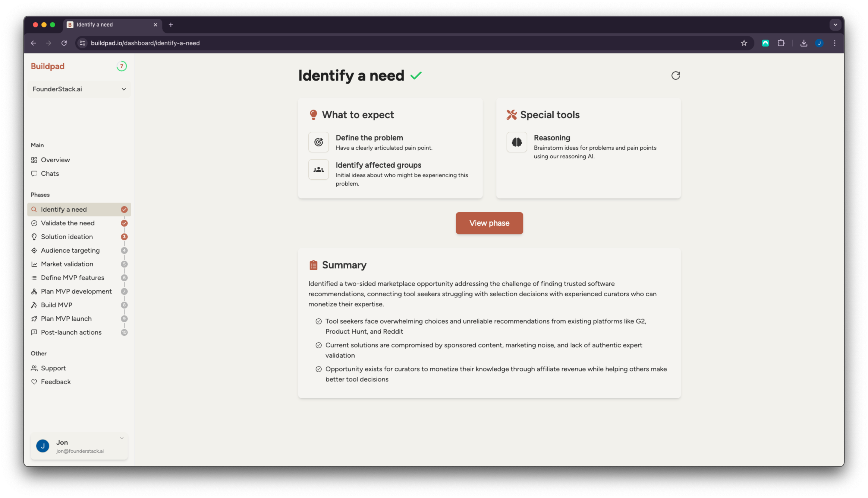Click the Identify affected groups people icon
868x498 pixels.
click(318, 169)
